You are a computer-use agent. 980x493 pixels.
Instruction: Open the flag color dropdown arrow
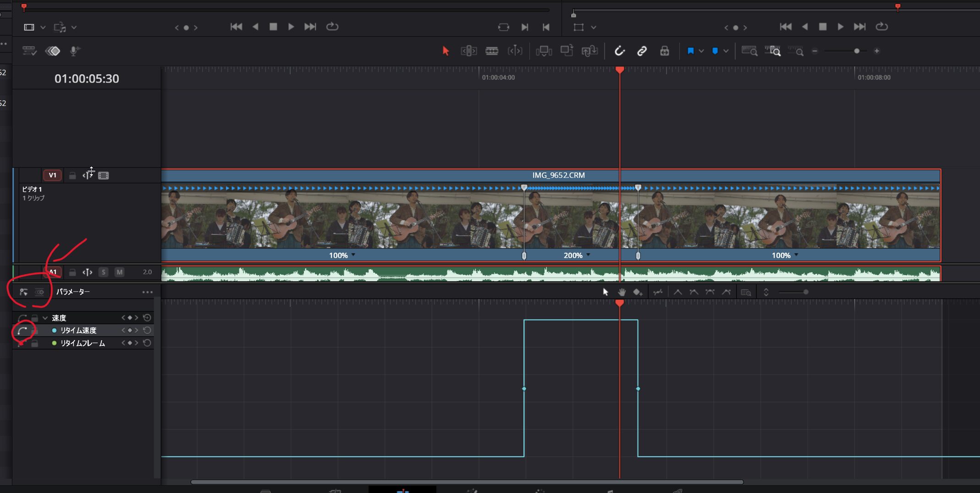[x=701, y=51]
